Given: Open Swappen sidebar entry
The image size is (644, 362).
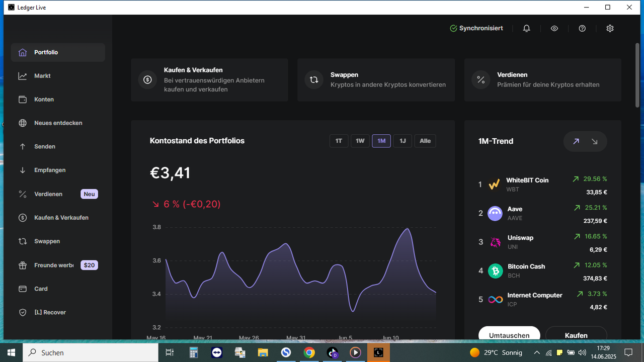Looking at the screenshot, I should [x=58, y=241].
